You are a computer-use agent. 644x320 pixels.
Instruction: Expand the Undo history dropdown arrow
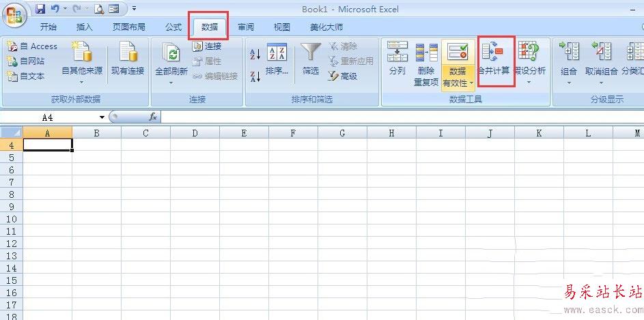[x=65, y=9]
